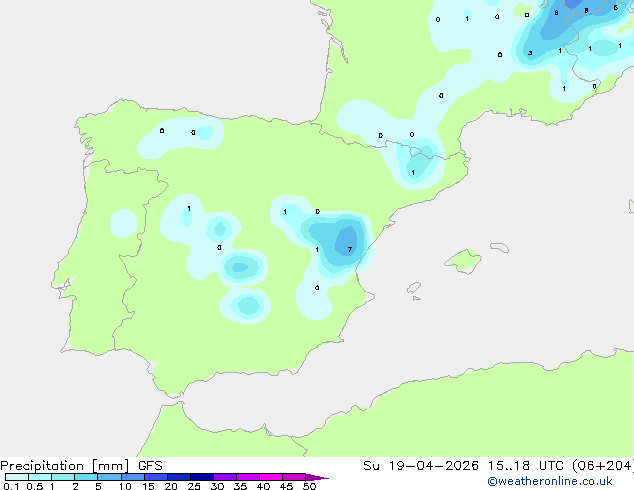634x490 pixels.
Task: Select the 2–5 mm legend color swatch
Action: pyautogui.click(x=86, y=477)
